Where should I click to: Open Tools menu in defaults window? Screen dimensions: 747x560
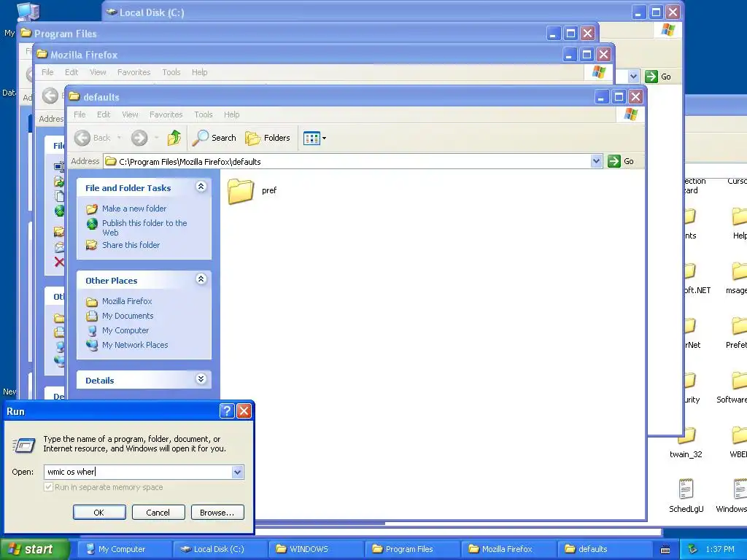tap(204, 114)
